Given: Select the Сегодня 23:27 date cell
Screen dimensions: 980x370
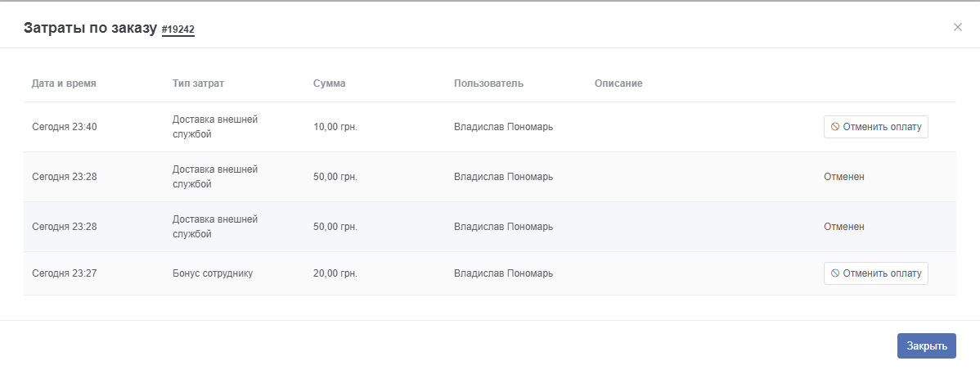Looking at the screenshot, I should [65, 273].
